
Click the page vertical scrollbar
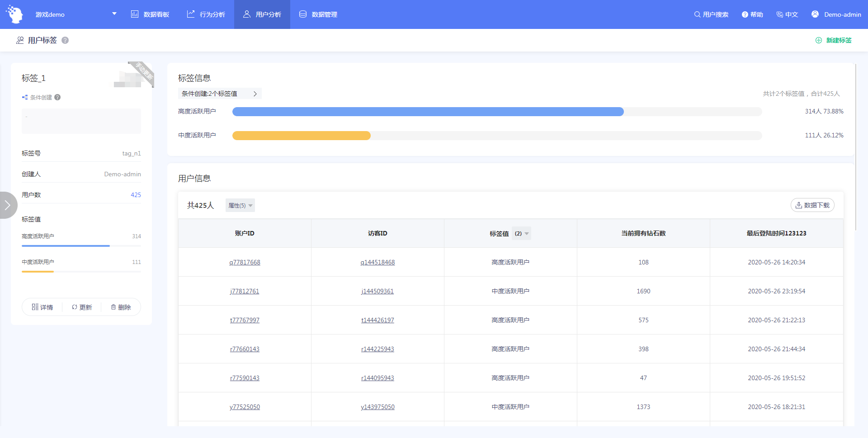click(856, 147)
